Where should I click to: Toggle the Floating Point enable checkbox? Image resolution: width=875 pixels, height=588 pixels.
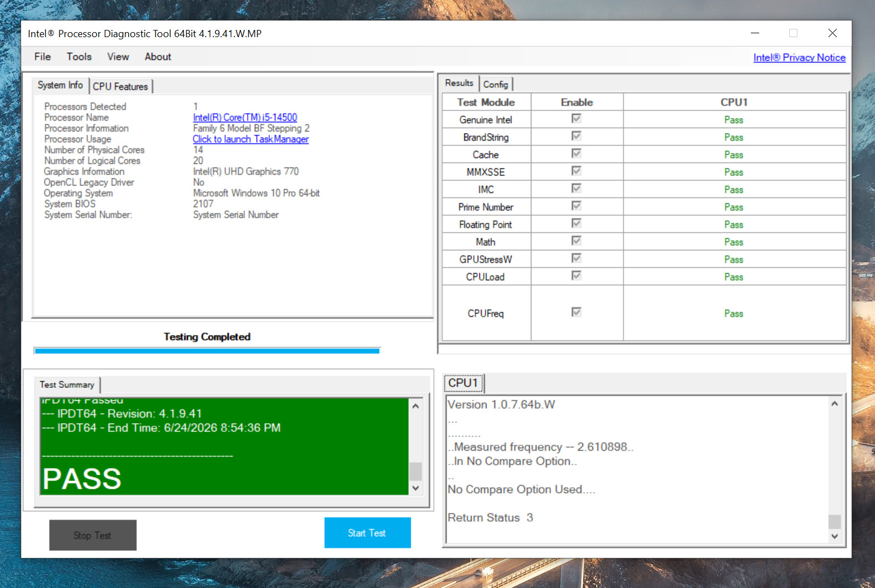tap(576, 223)
